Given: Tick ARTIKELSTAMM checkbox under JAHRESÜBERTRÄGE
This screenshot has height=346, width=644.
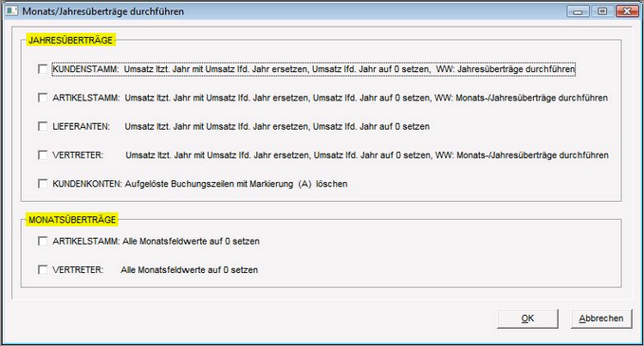Looking at the screenshot, I should point(43,98).
